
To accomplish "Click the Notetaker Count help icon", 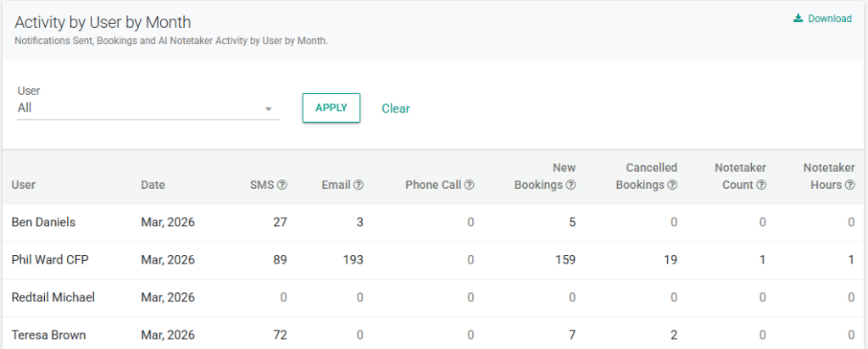I will click(x=761, y=185).
